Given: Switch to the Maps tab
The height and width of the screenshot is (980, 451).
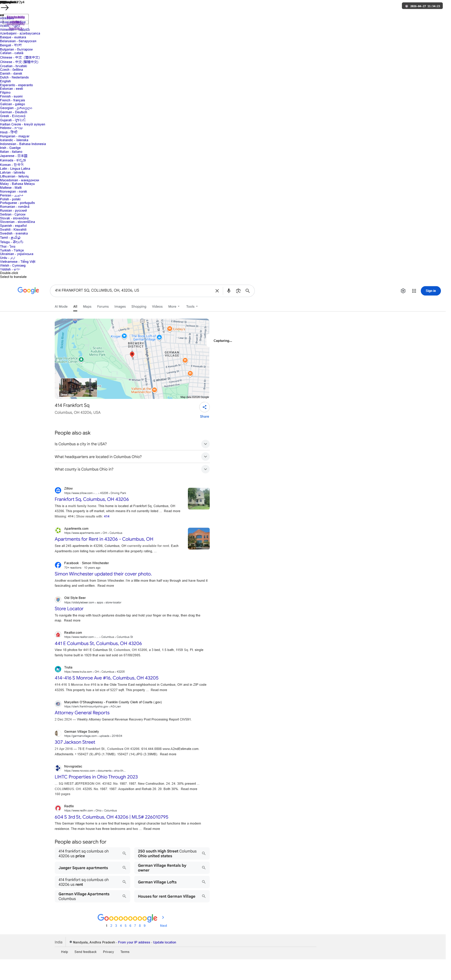Looking at the screenshot, I should tap(87, 307).
